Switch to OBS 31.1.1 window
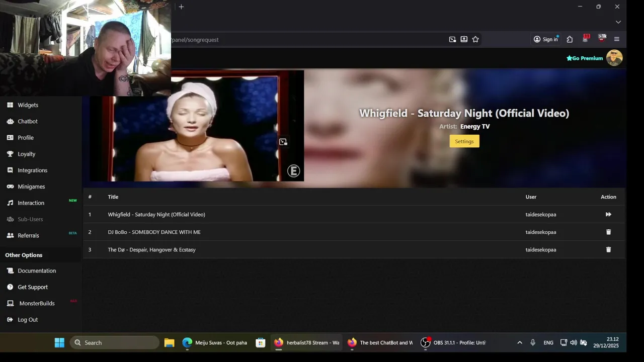This screenshot has height=362, width=644. [x=453, y=343]
